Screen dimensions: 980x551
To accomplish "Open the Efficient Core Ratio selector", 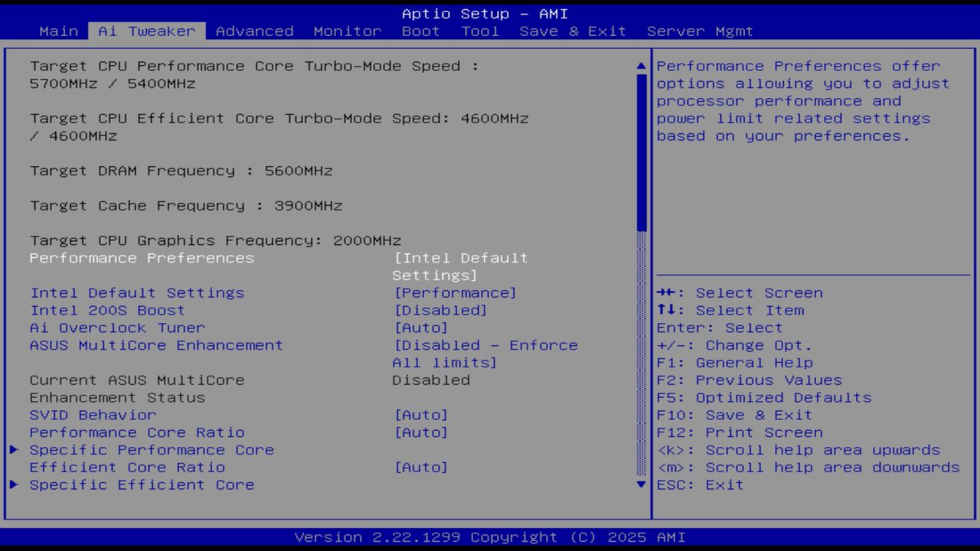I will point(127,467).
